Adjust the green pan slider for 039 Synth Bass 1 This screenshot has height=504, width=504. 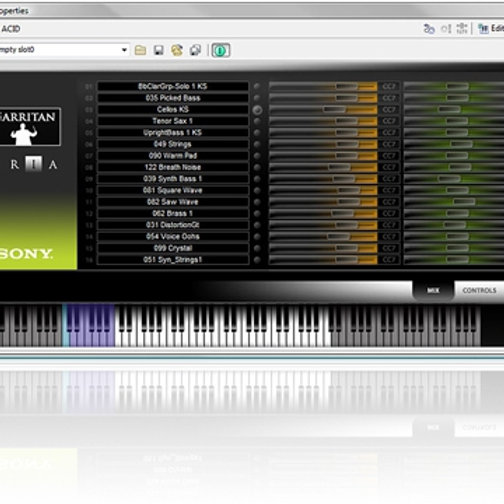[x=449, y=179]
